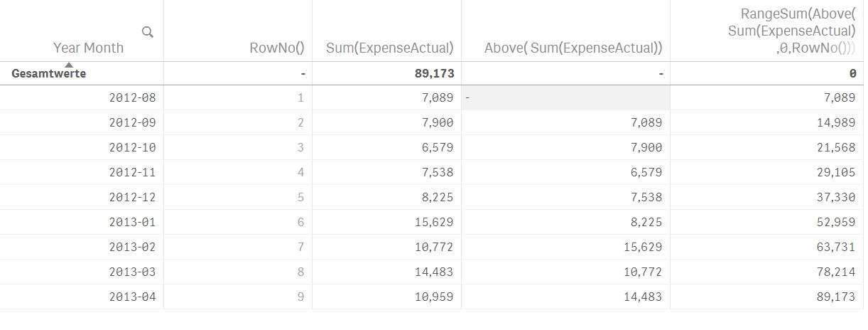
Task: Select the 2012-08 Year Month value
Action: point(132,97)
